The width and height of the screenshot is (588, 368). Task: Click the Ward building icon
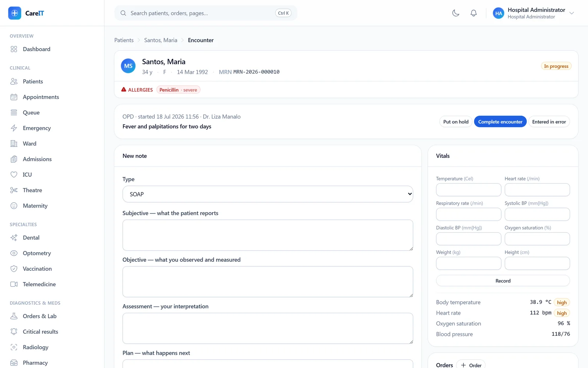[x=14, y=144]
